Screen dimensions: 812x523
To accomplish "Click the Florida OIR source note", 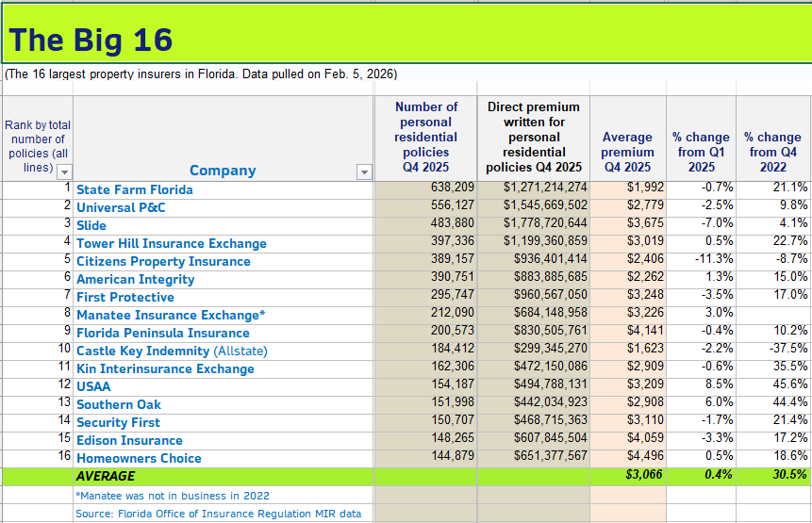I will click(x=218, y=514).
